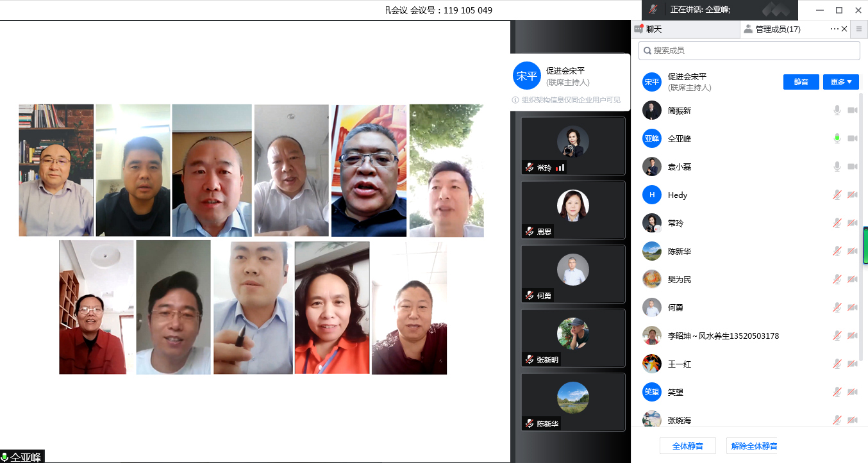Click camera-off icon in 何勇's member row

(852, 307)
